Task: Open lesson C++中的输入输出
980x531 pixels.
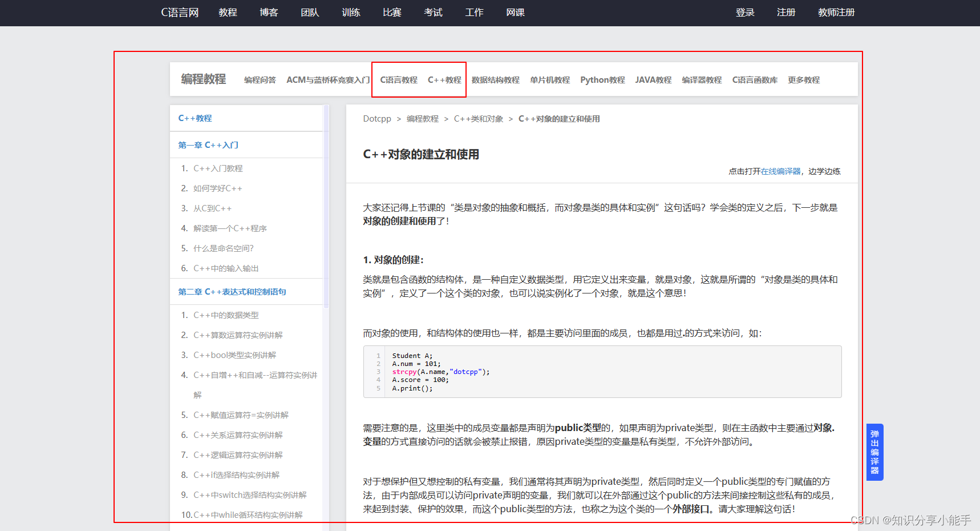Action: tap(226, 268)
